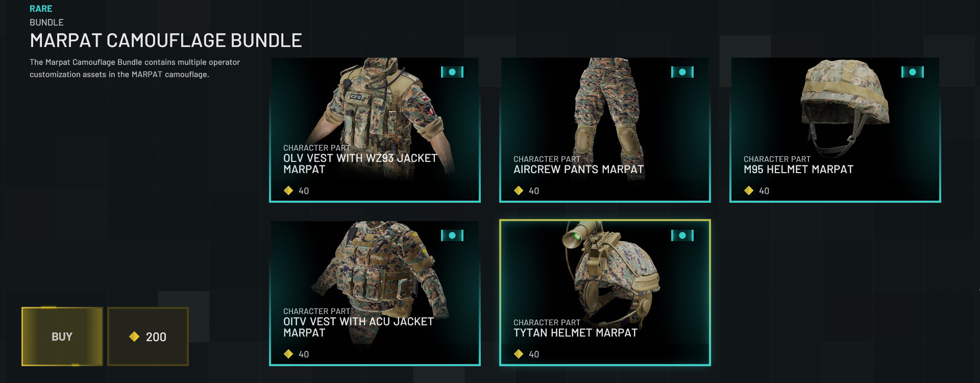Click the BUY button

[x=62, y=337]
